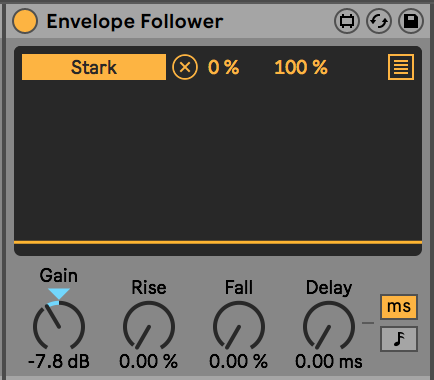434x380 pixels.
Task: Select the ms delay mode toggle
Action: [399, 307]
